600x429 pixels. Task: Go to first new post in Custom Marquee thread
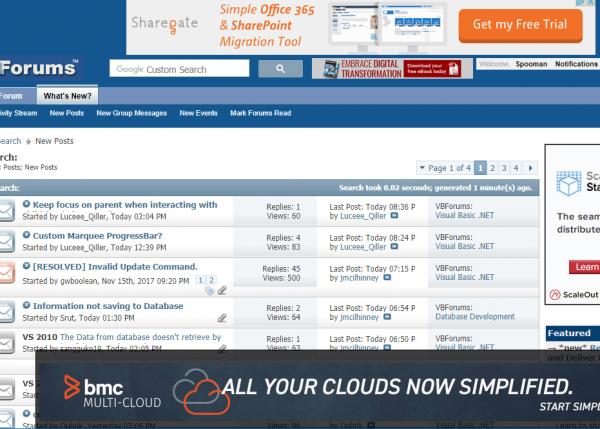(x=26, y=235)
